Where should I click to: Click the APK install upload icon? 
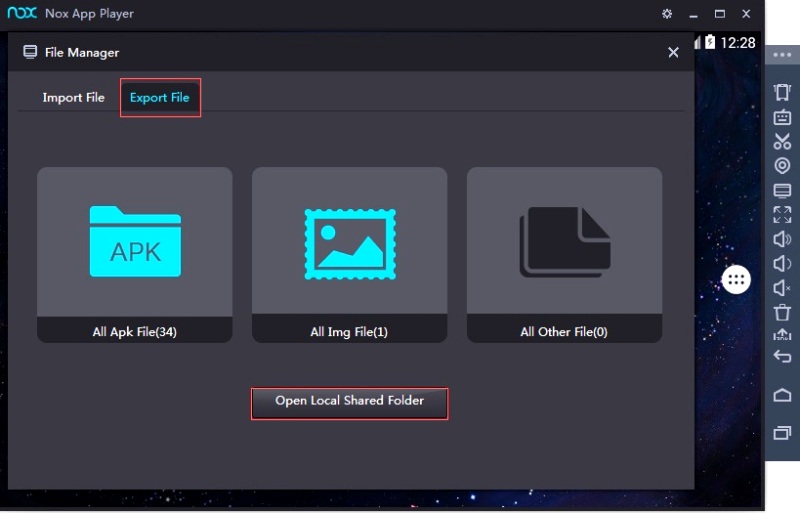782,334
